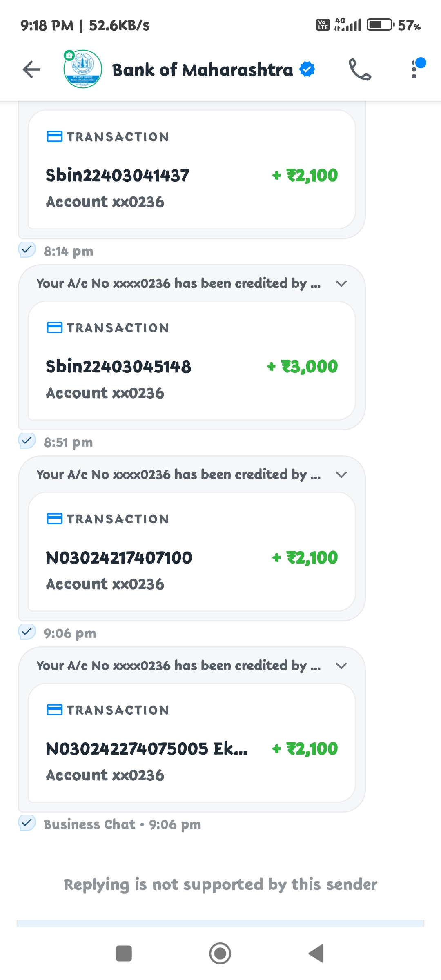
Task: Expand the message for transaction N03024217407100
Action: pos(341,474)
